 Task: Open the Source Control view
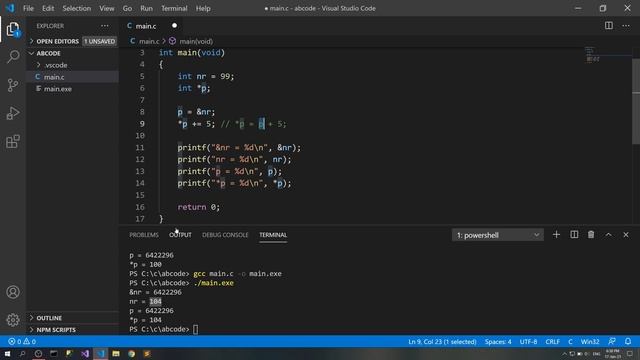[13, 85]
